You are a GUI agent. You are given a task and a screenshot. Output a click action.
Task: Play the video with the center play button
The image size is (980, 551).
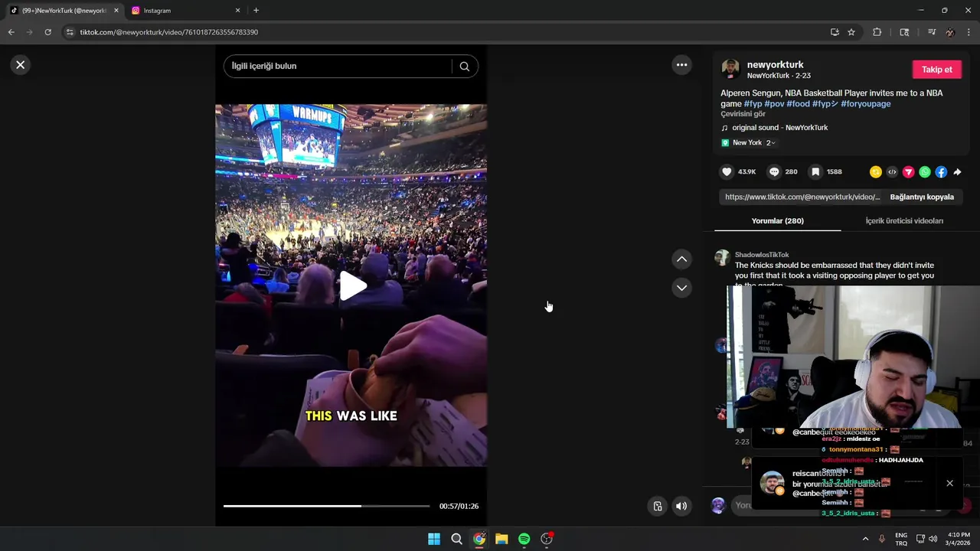352,286
